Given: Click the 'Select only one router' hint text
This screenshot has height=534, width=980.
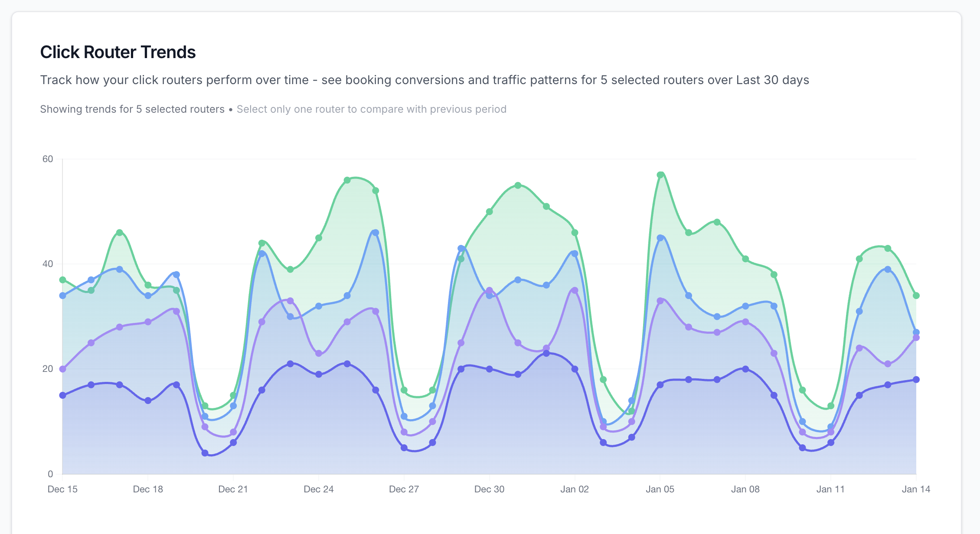Looking at the screenshot, I should click(371, 109).
